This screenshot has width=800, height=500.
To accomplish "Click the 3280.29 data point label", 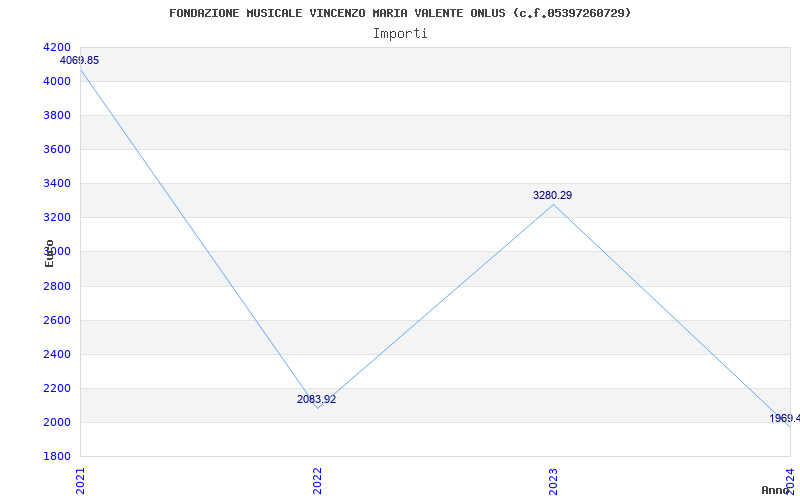I will coord(553,195).
